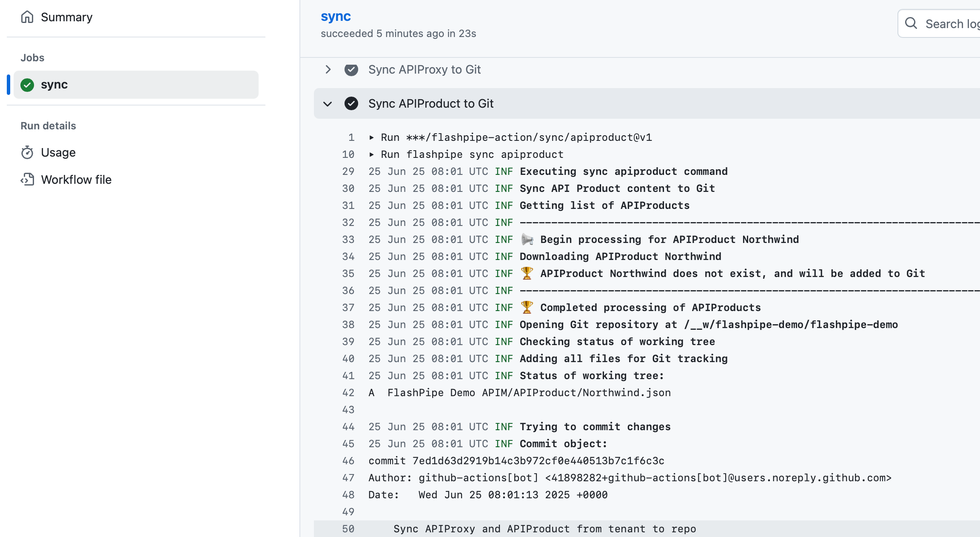Click log line number 29
The image size is (980, 537).
[x=348, y=171]
